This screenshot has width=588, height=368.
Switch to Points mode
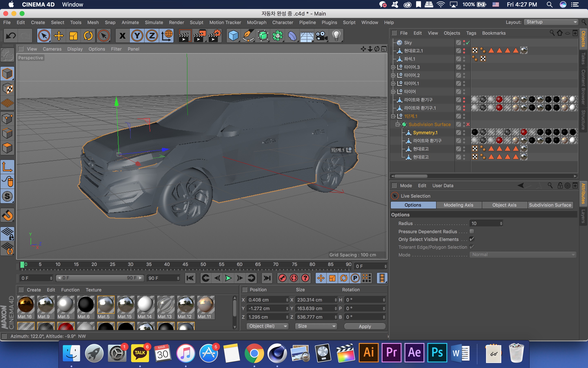click(x=8, y=119)
